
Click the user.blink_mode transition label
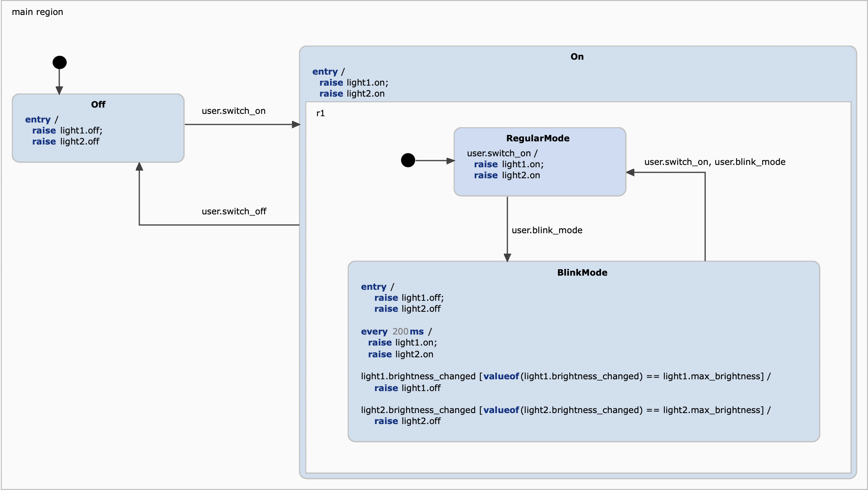(x=547, y=230)
